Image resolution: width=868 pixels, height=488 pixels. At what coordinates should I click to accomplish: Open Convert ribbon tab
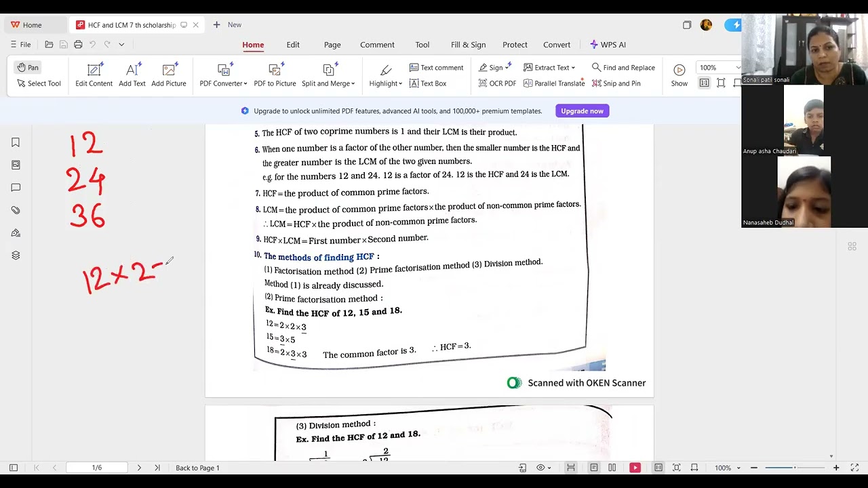click(x=557, y=45)
